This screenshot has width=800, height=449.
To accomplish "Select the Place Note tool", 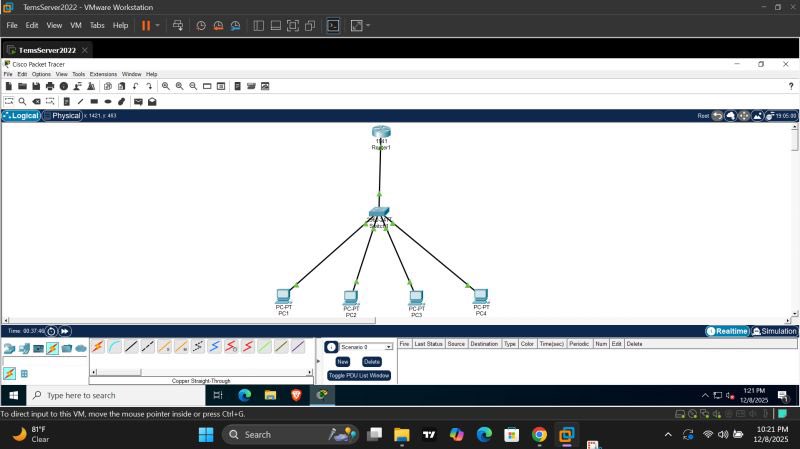I will [66, 102].
